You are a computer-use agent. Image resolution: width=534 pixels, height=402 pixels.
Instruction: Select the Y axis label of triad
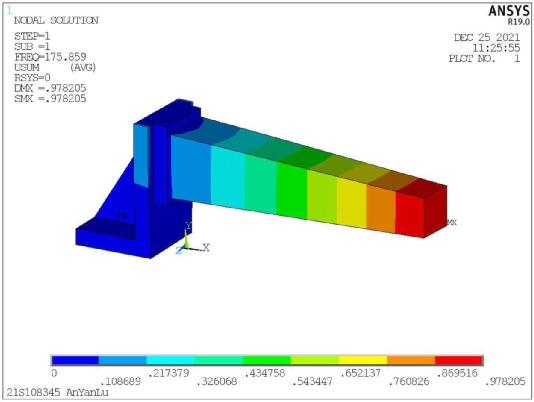188,226
